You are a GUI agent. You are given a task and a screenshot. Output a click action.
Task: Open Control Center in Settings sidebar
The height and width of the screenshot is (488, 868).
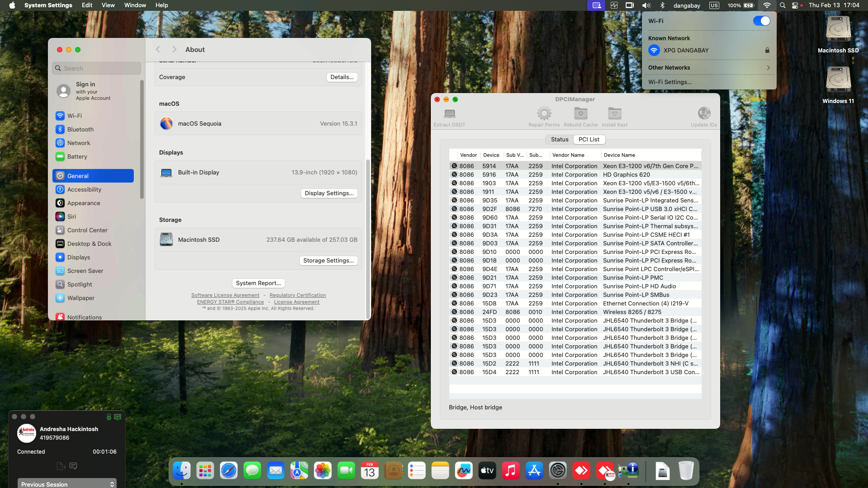point(93,230)
